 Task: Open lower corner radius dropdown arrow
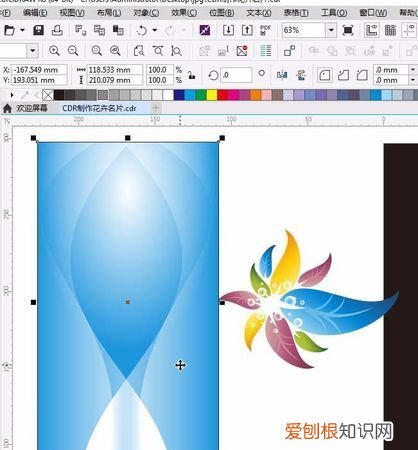[413, 80]
